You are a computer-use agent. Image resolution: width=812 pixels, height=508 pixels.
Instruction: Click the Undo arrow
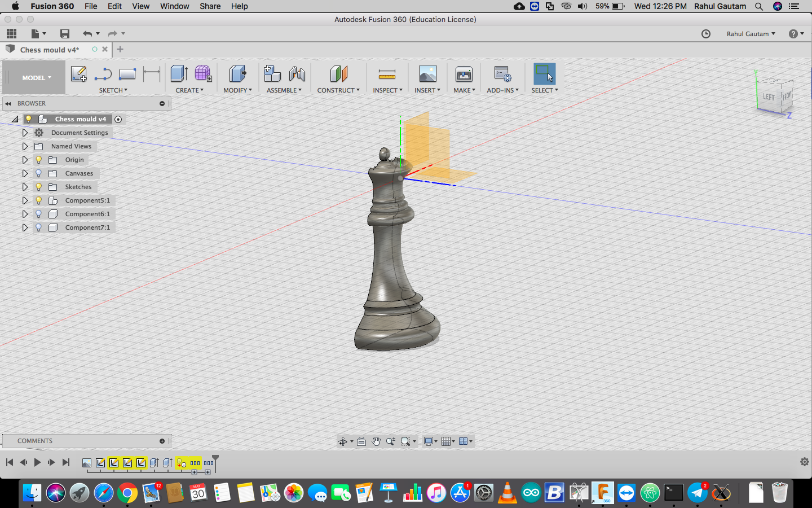point(87,34)
